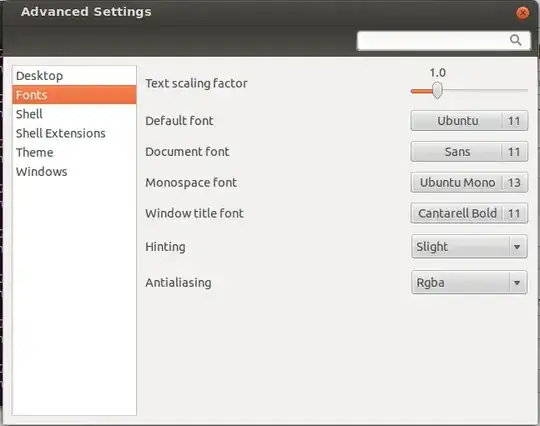
Task: Close the Advanced Settings window
Action: pos(522,13)
